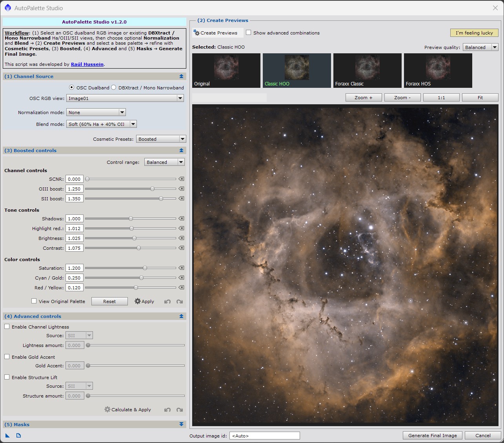Select the Foraxx Classic preview thumbnail
The image size is (504, 443).
(x=368, y=71)
